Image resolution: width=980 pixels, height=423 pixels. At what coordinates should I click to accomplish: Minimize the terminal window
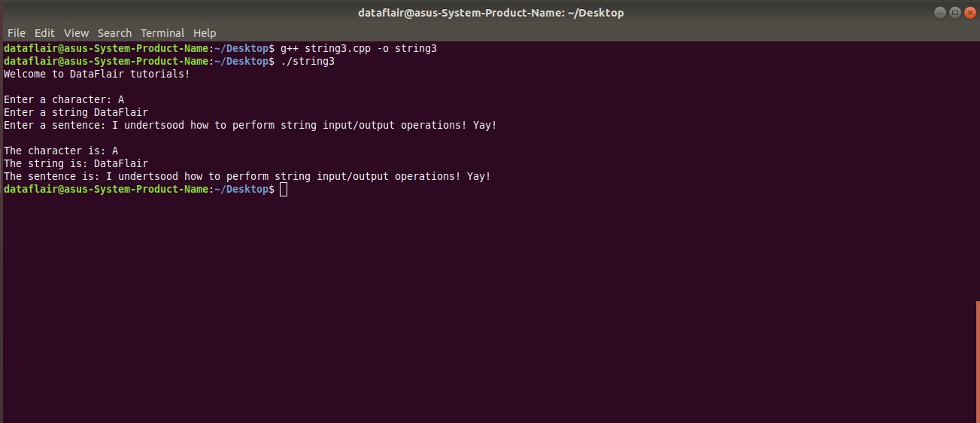click(x=940, y=12)
